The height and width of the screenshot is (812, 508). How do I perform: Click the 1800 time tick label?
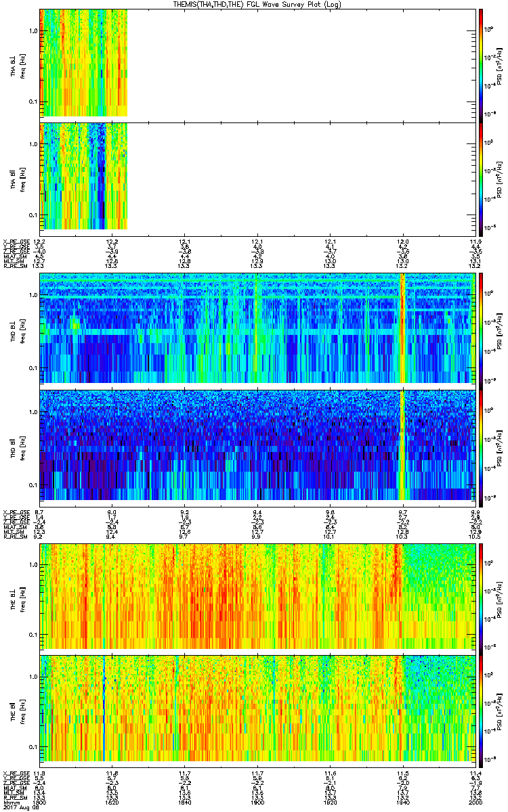(x=40, y=803)
